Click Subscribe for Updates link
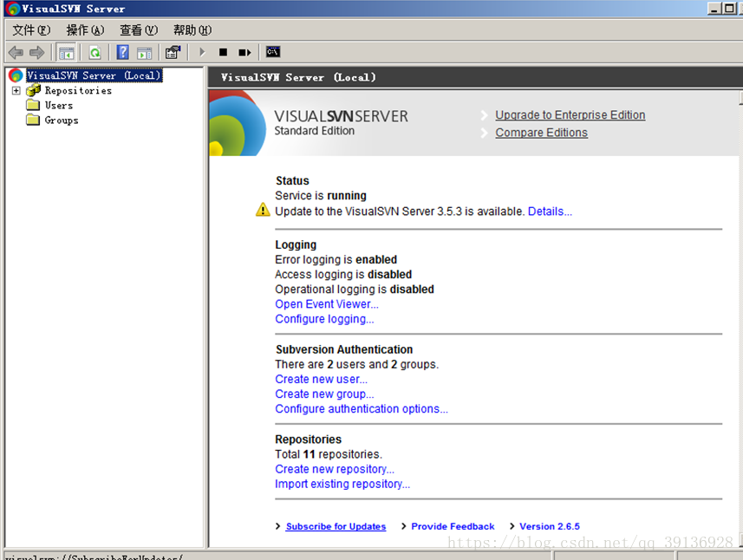Image resolution: width=743 pixels, height=560 pixels. [x=336, y=526]
